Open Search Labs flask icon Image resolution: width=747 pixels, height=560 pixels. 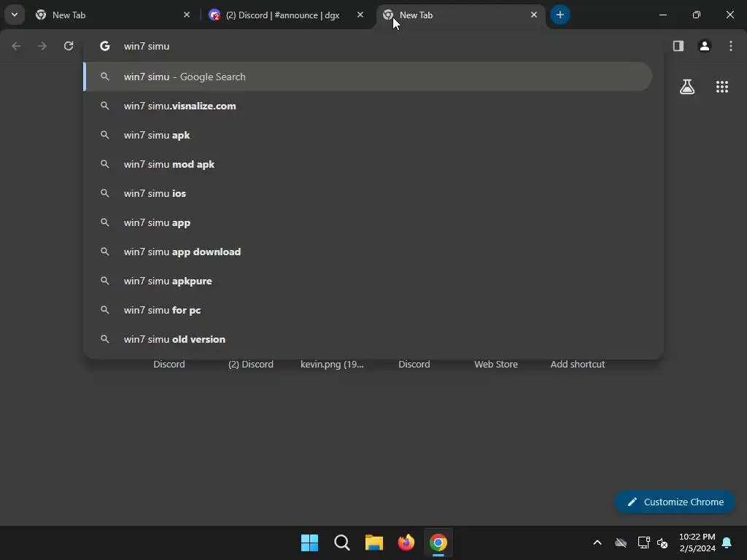(x=687, y=87)
